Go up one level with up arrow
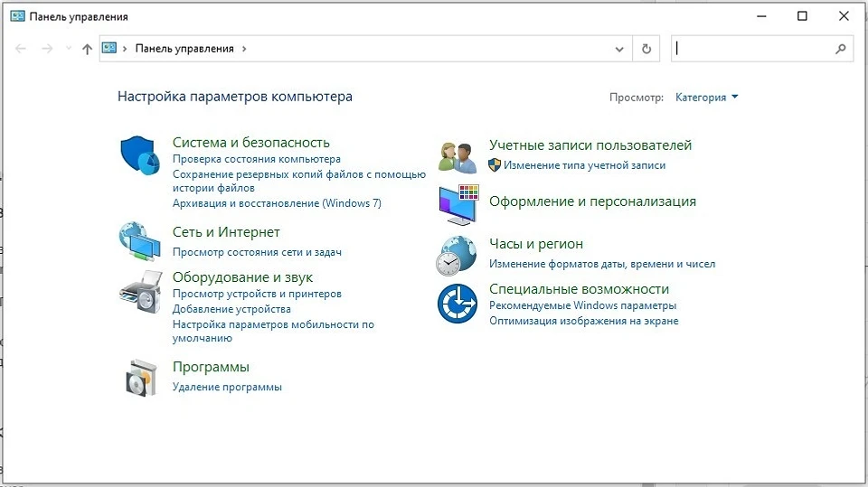 coord(87,49)
